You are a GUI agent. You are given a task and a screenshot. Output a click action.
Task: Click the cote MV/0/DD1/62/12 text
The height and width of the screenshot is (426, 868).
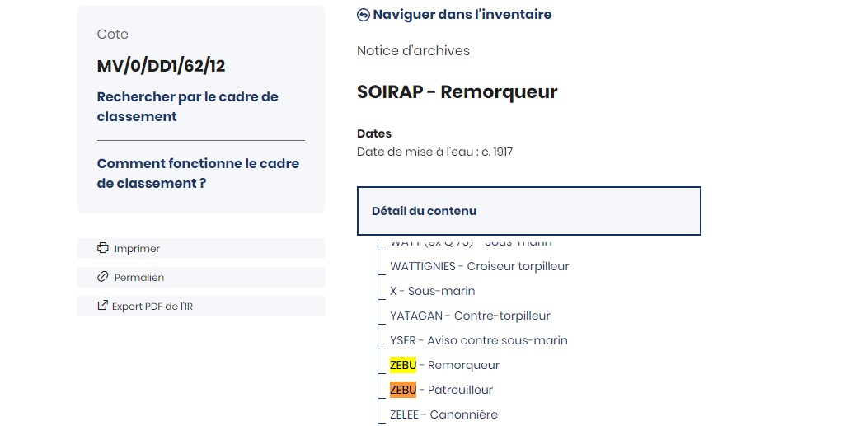pyautogui.click(x=161, y=67)
